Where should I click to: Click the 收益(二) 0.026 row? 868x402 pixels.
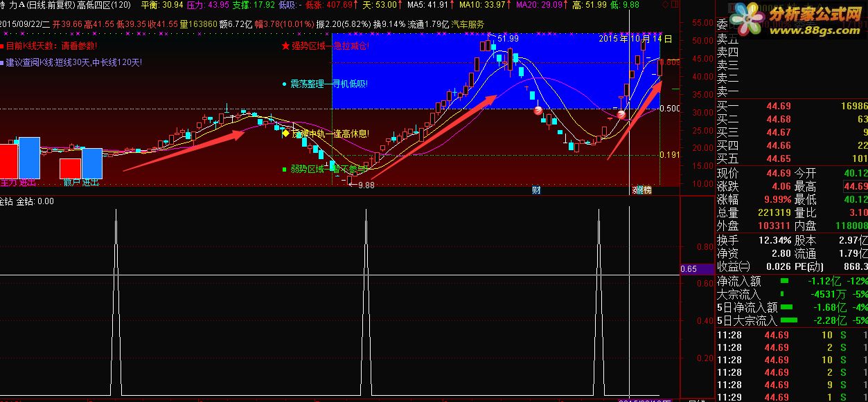point(753,266)
